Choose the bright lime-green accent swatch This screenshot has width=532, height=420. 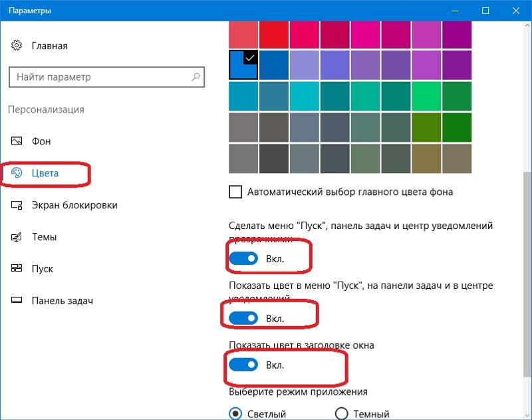coord(426,96)
